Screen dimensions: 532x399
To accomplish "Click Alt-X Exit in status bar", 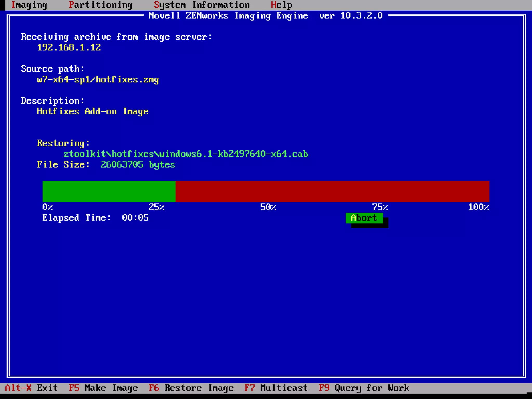I will tap(31, 388).
